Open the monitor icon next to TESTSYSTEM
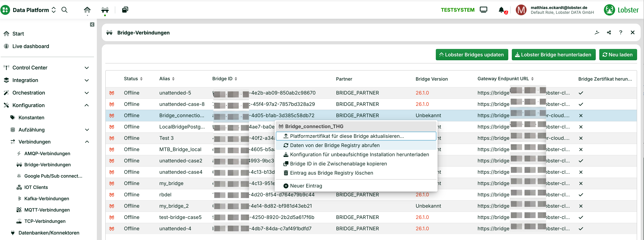The width and height of the screenshot is (644, 240). (x=484, y=10)
